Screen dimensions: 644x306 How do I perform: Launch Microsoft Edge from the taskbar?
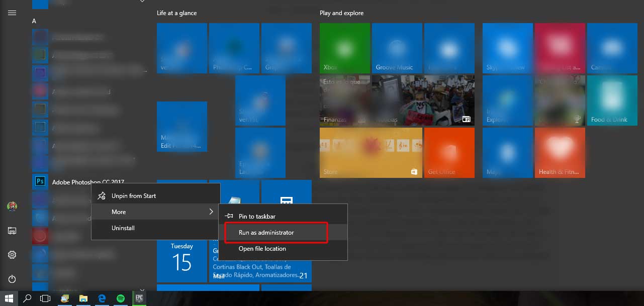(102, 298)
